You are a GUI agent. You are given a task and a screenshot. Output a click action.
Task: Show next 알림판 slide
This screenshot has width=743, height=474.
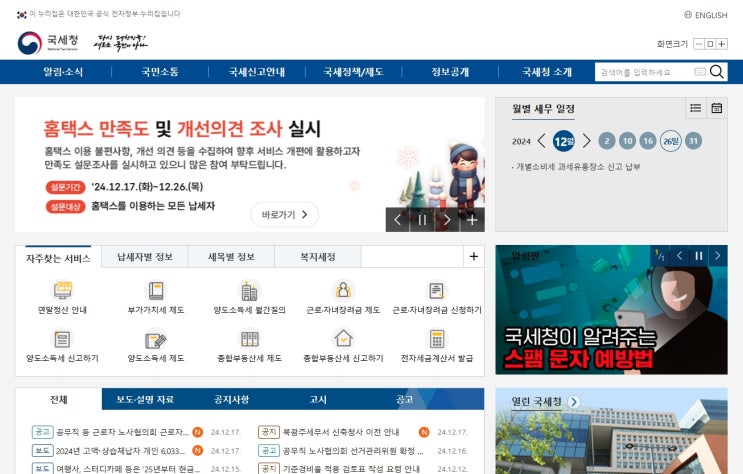717,256
